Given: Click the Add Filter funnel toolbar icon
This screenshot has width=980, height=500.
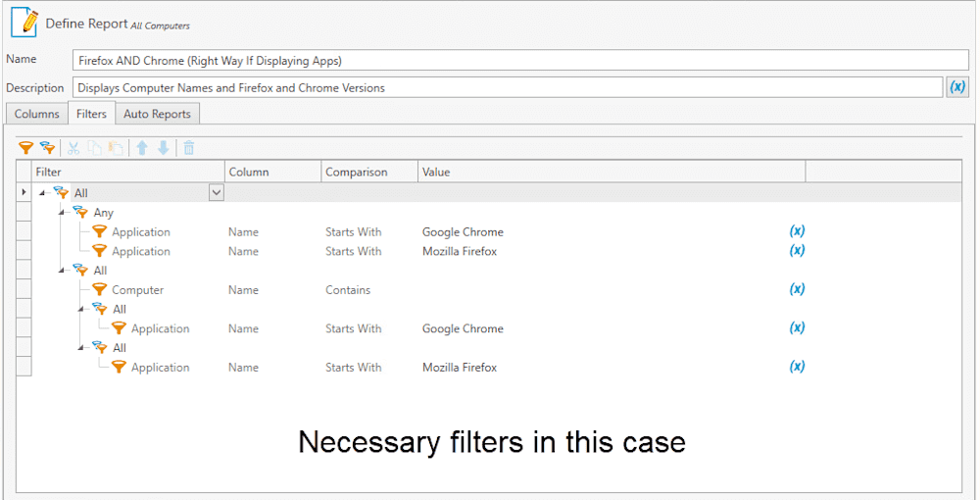Looking at the screenshot, I should tap(25, 147).
